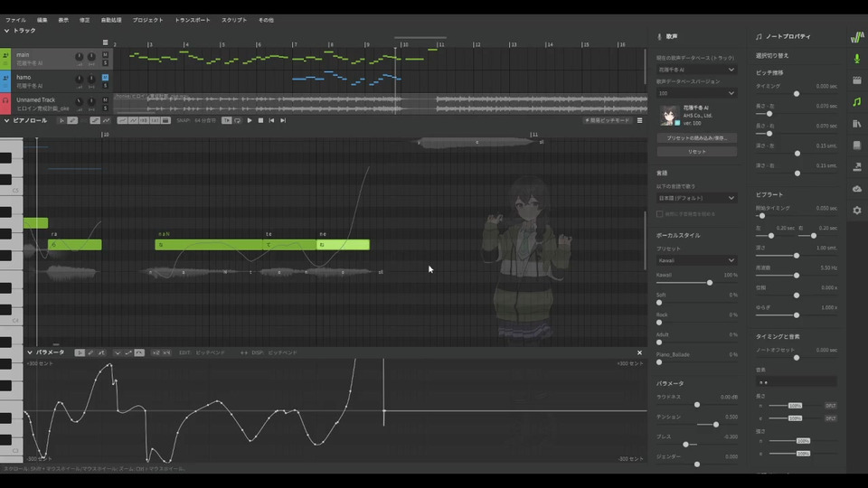This screenshot has width=868, height=488.
Task: Open the 表示 menu
Action: 63,20
